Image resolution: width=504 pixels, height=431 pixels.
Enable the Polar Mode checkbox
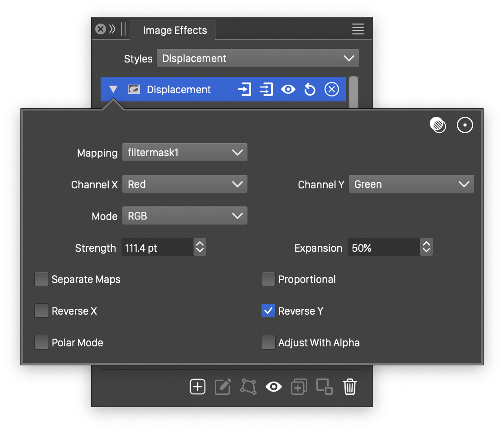(x=42, y=343)
